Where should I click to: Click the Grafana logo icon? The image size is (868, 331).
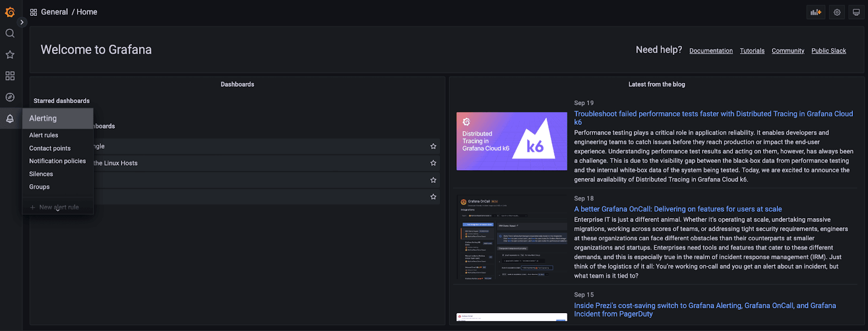pos(10,12)
